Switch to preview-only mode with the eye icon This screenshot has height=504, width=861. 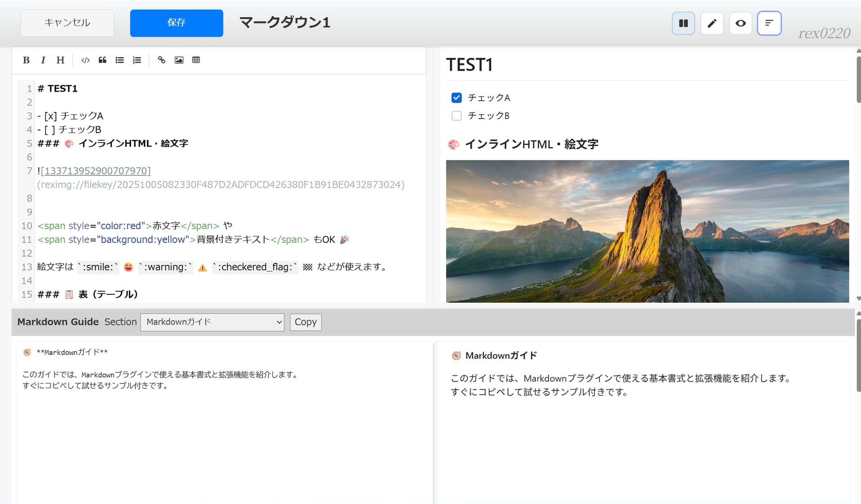(x=740, y=23)
